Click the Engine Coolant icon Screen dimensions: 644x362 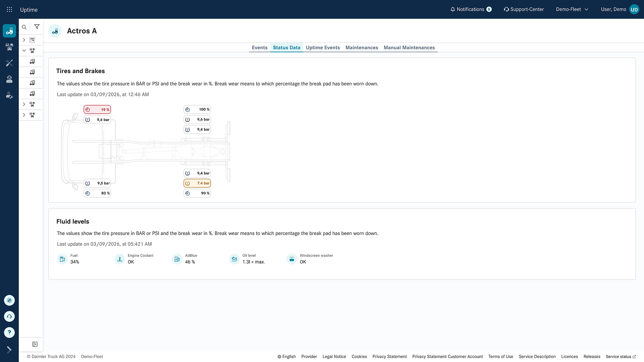coord(120,259)
